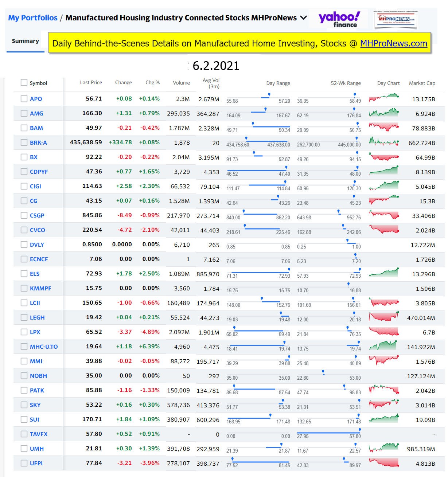Click the UFPI day chart sparkline
The image size is (448, 477).
(x=383, y=462)
